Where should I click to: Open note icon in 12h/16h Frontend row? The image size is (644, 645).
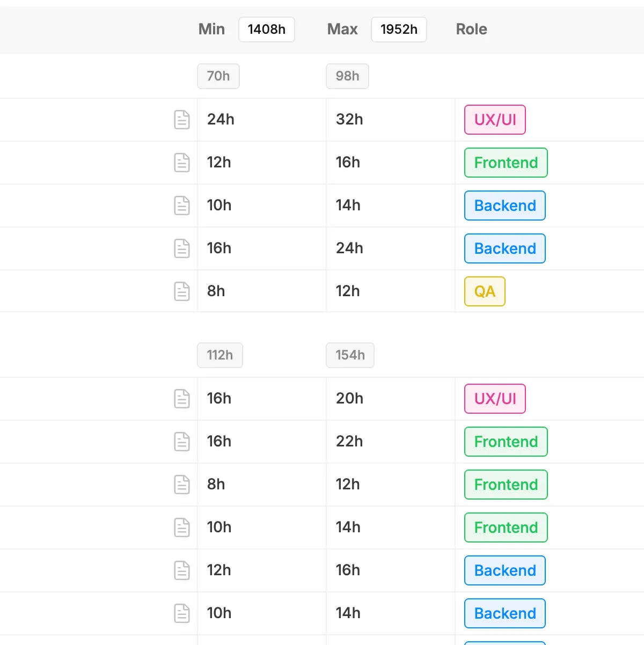pyautogui.click(x=182, y=163)
